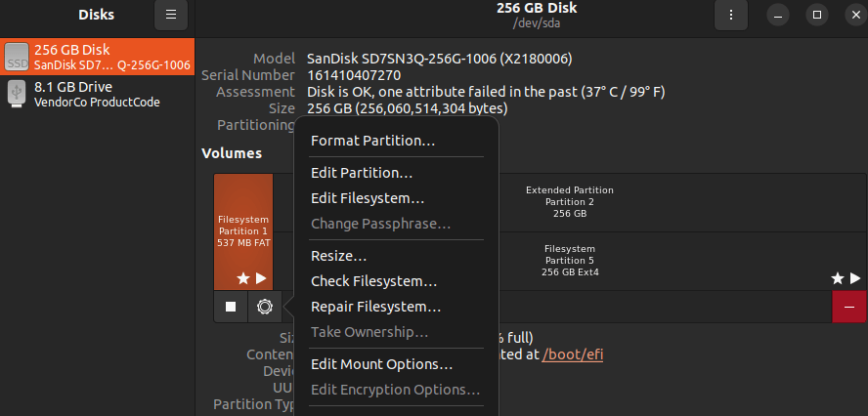This screenshot has width=868, height=416.
Task: Open the Disks application hamburger menu
Action: click(171, 15)
